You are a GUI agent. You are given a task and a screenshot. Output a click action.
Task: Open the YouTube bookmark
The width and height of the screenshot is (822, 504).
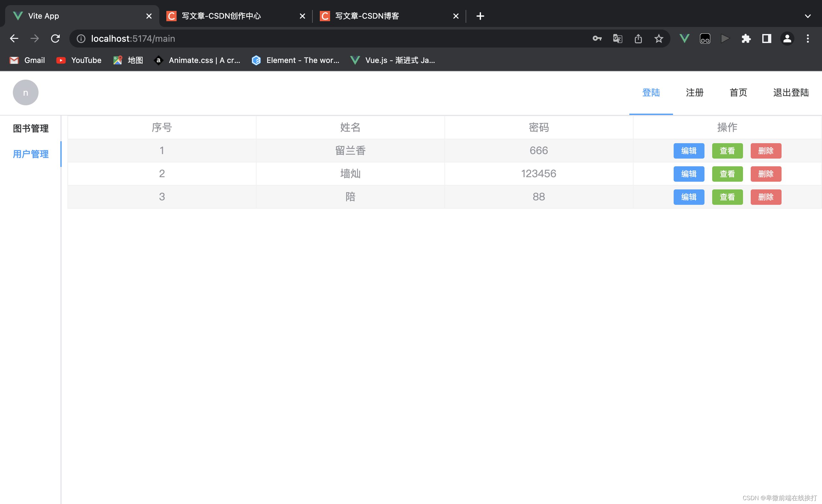click(x=79, y=60)
